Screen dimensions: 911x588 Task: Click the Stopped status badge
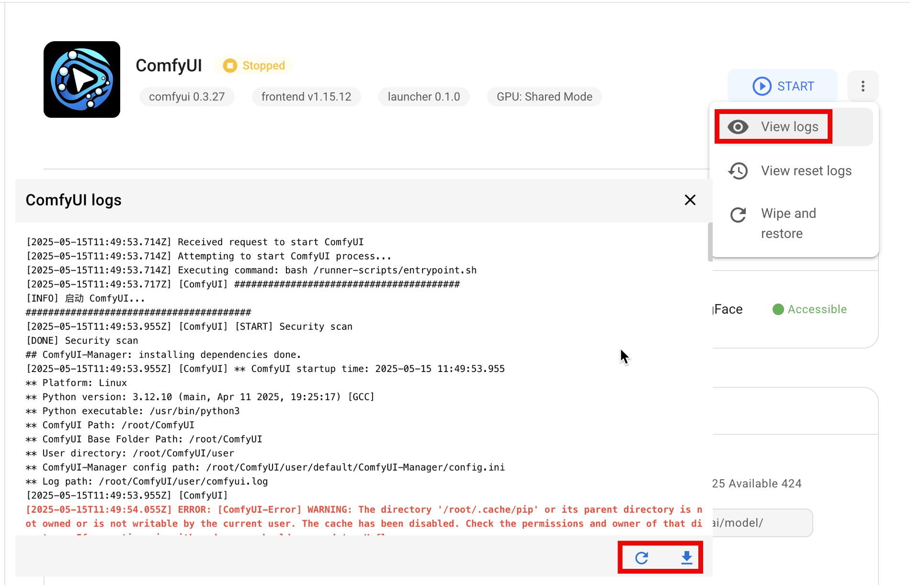point(254,66)
